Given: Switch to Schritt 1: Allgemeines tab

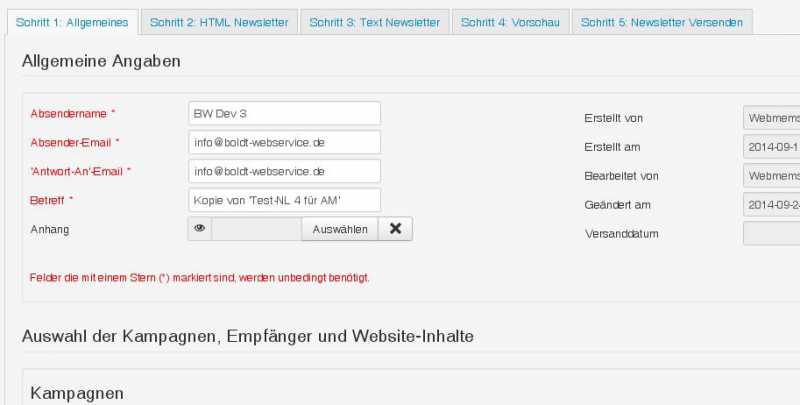Looking at the screenshot, I should [71, 22].
